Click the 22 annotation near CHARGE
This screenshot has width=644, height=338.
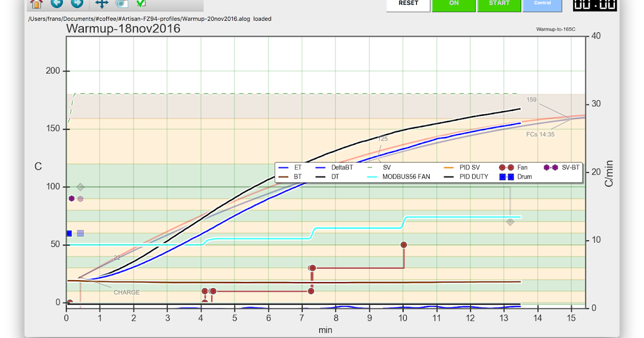coord(117,258)
